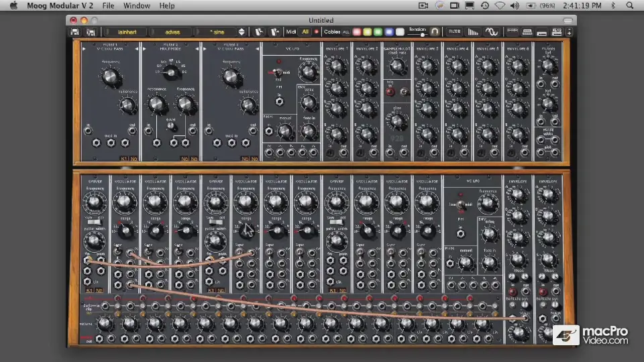The width and height of the screenshot is (644, 362).
Task: Click the KEYS view icon in toolbar
Action: click(x=557, y=32)
